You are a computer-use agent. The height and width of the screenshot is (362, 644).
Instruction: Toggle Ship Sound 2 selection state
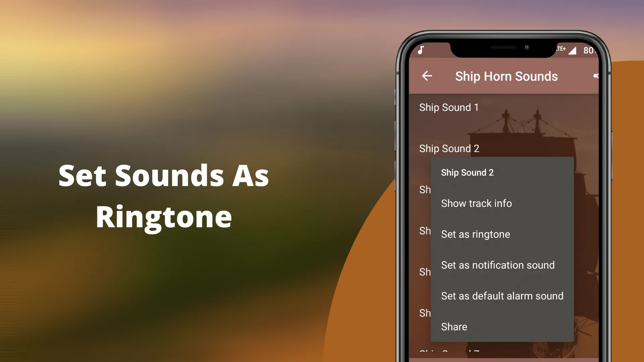click(448, 148)
